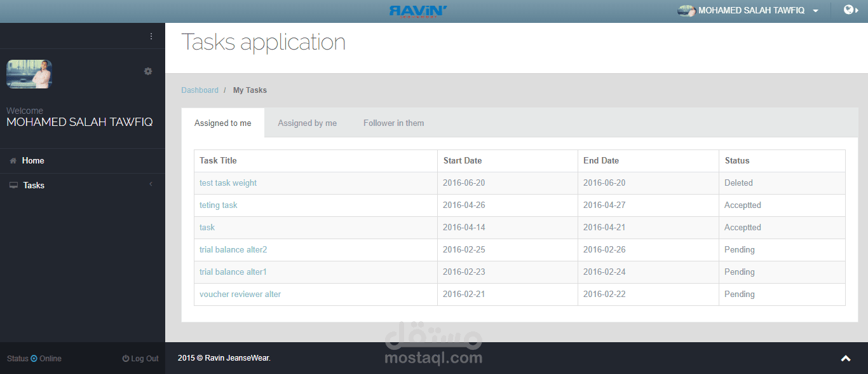Click the Online status circle icon
Screen dimensions: 868x374
pyautogui.click(x=34, y=359)
